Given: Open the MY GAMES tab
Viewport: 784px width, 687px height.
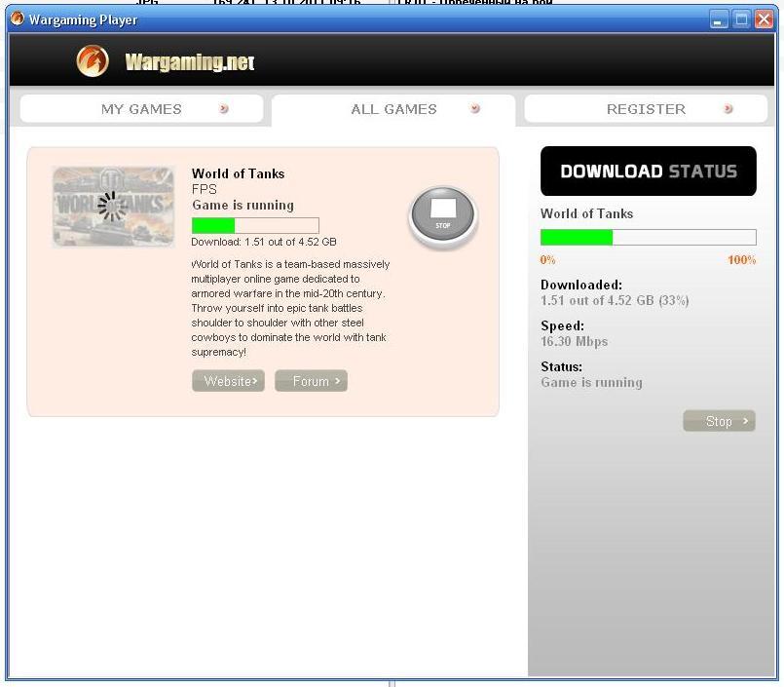Looking at the screenshot, I should [141, 108].
